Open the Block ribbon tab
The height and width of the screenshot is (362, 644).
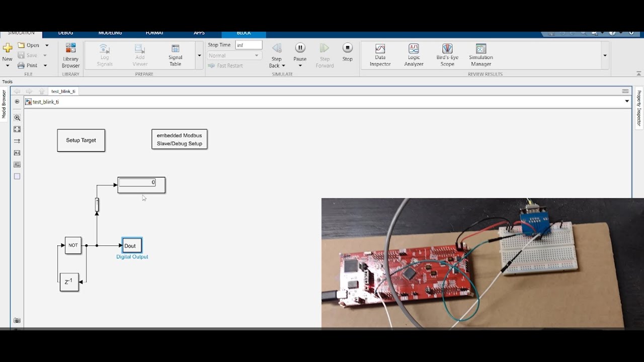(244, 33)
